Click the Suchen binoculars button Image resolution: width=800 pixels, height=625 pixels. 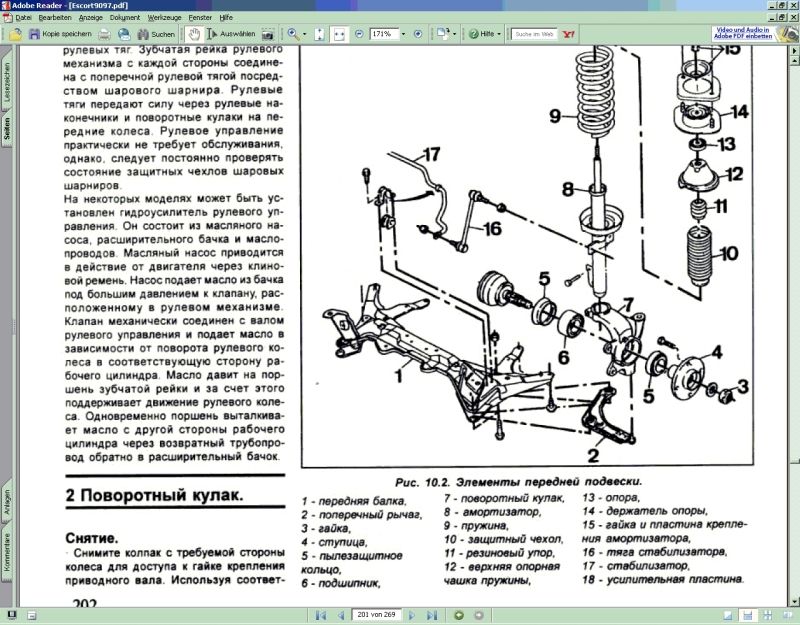click(157, 34)
